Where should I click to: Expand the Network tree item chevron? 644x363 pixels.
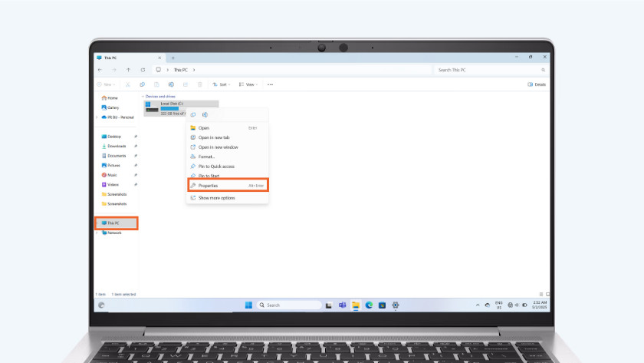(97, 233)
